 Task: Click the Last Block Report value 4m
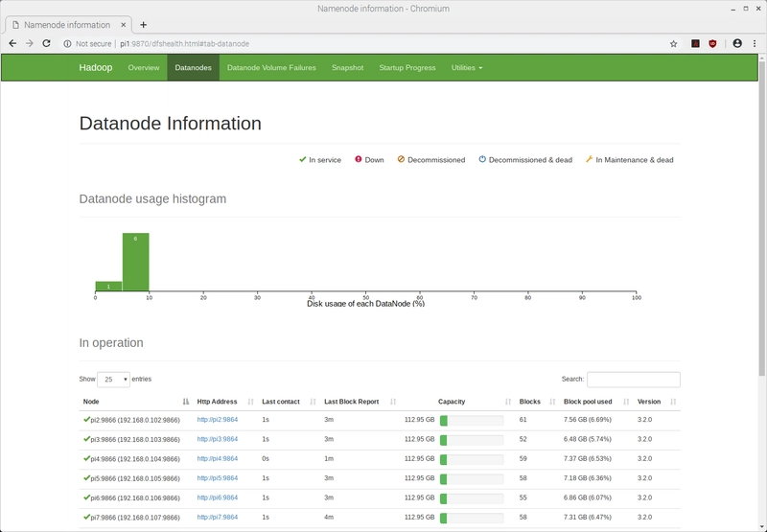point(329,517)
